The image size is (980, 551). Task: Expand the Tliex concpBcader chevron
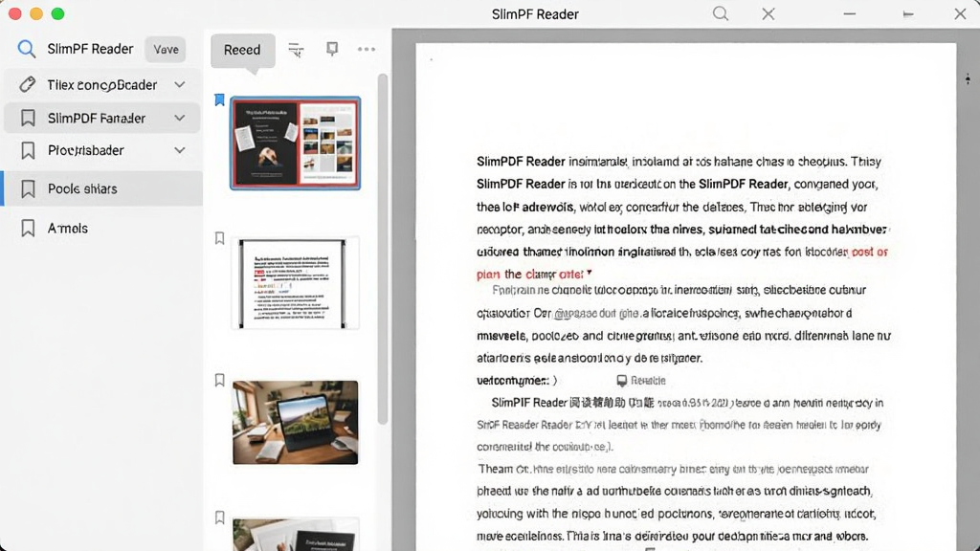pos(179,84)
